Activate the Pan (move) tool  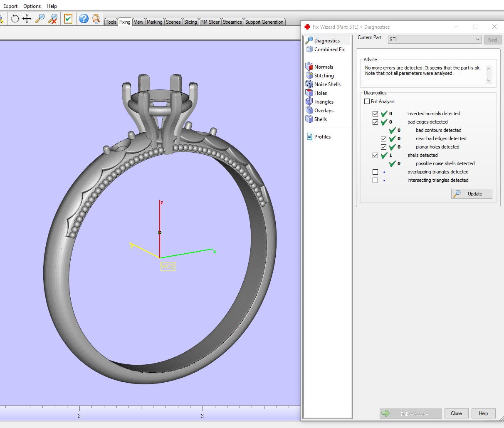(x=27, y=19)
